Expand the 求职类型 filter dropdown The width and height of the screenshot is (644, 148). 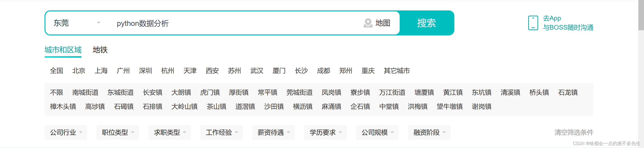click(170, 132)
